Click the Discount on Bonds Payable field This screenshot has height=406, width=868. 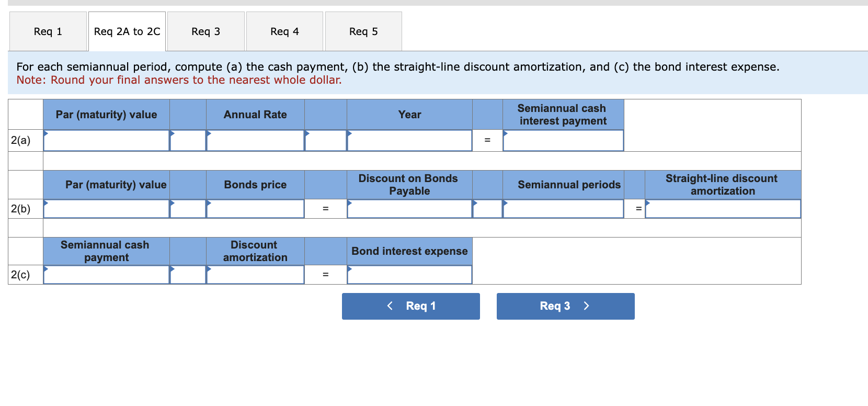pos(409,208)
